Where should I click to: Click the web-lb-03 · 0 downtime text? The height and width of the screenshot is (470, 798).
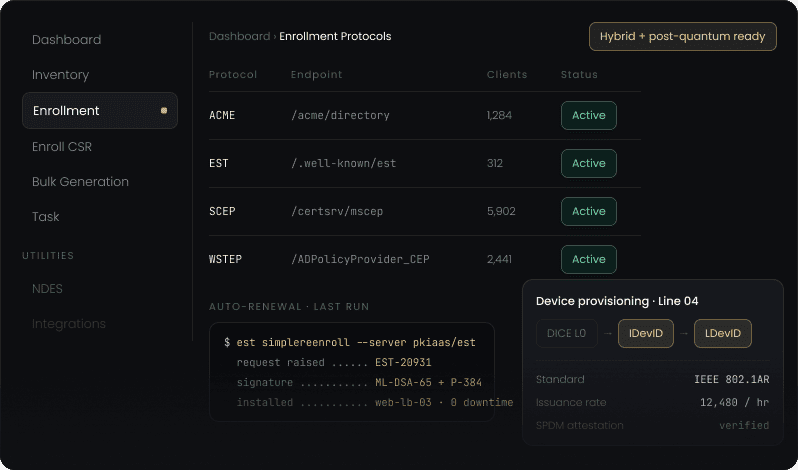(x=444, y=402)
